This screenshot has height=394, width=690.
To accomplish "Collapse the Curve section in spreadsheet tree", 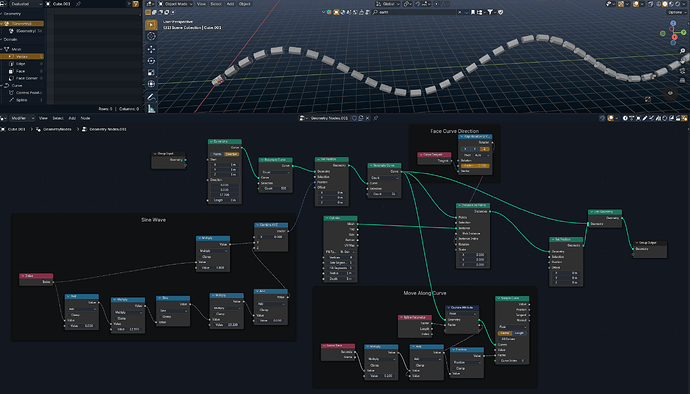I will tap(2, 85).
